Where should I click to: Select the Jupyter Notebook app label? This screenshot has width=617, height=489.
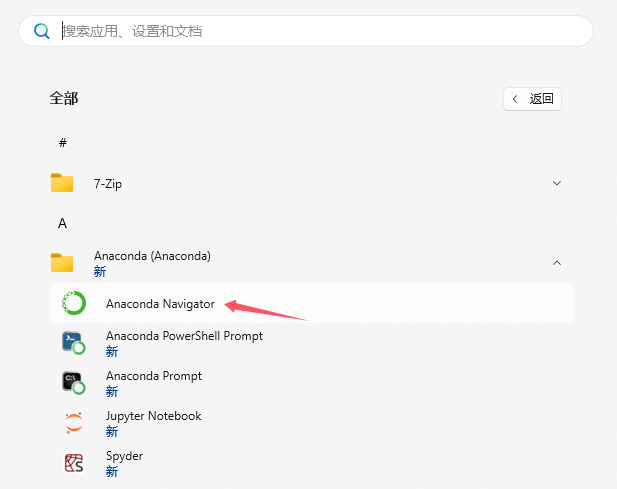click(153, 416)
